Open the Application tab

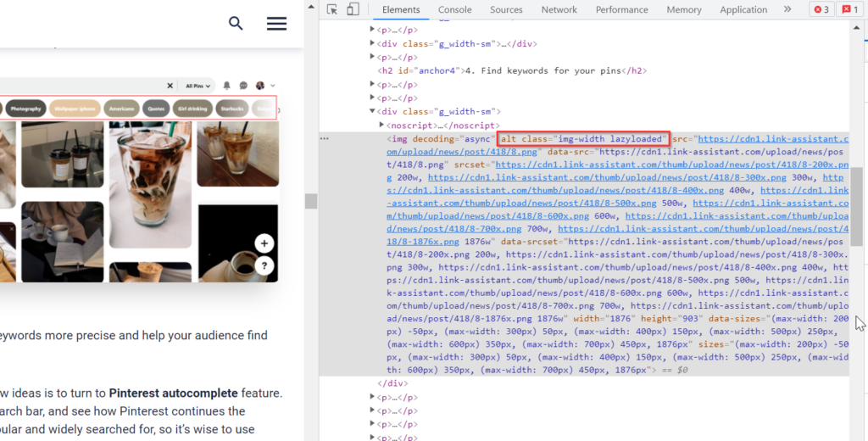click(x=743, y=9)
